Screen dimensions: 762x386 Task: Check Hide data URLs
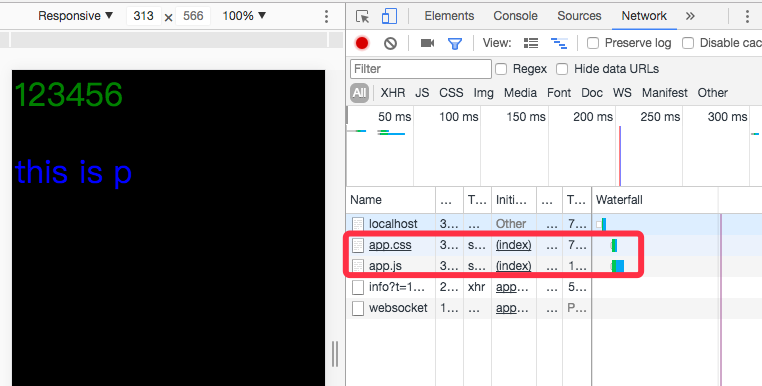coord(562,70)
